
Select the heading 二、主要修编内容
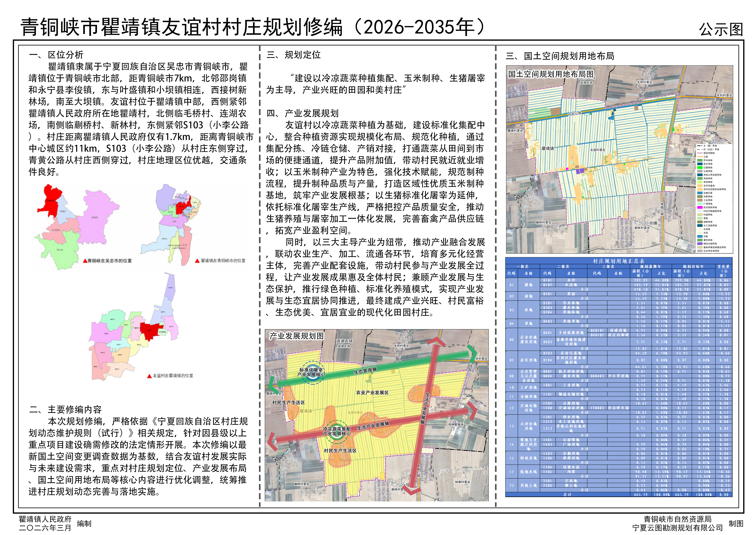coord(65,409)
